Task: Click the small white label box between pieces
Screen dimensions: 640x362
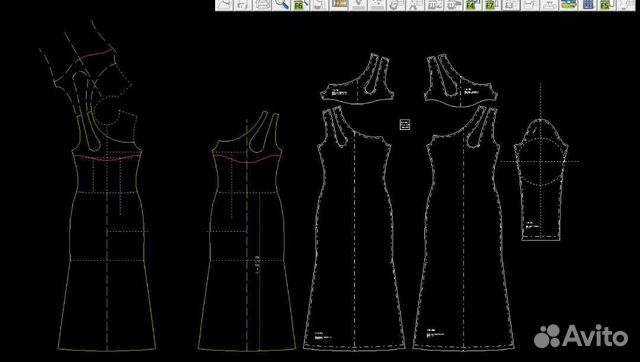Action: click(404, 124)
